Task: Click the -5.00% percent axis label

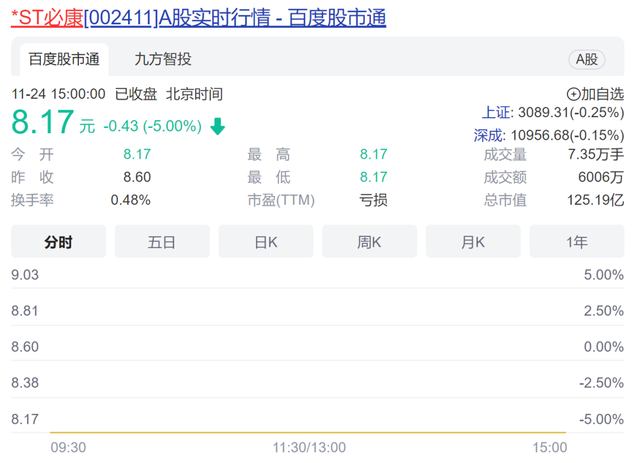Action: coord(601,419)
